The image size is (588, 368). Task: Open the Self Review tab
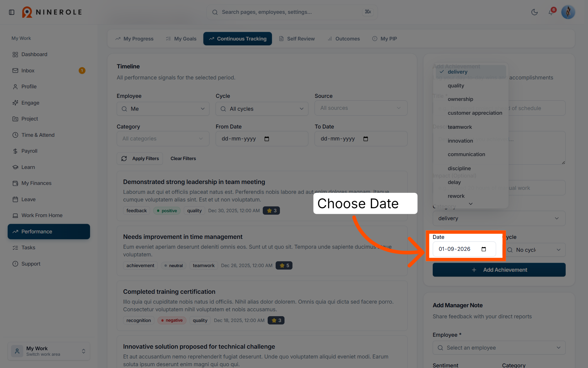point(297,39)
